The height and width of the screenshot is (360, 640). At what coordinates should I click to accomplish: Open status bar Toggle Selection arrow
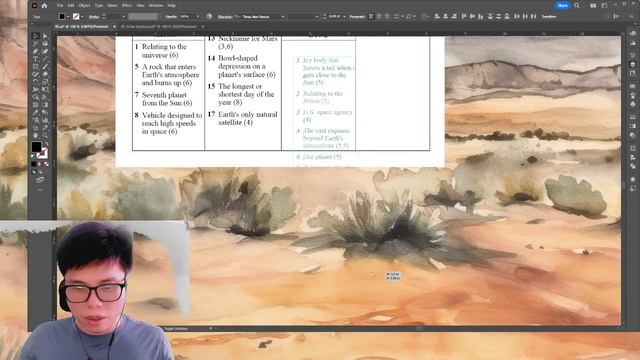[x=211, y=328]
